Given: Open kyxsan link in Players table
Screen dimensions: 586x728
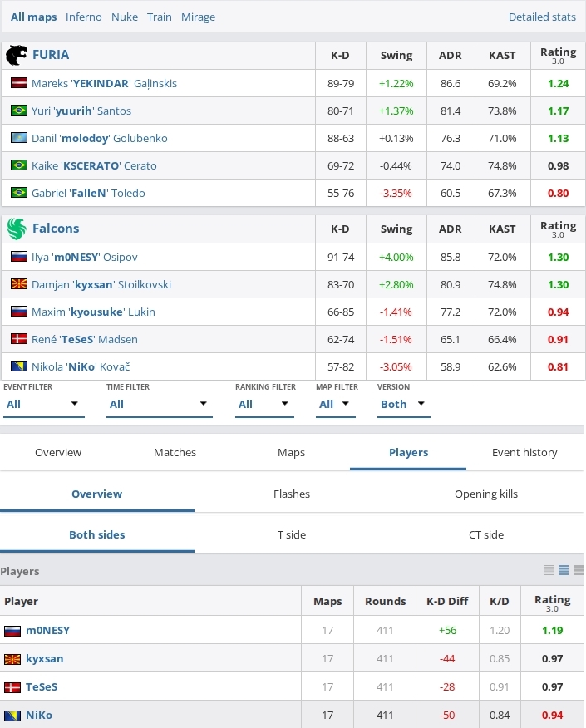Looking at the screenshot, I should (x=45, y=659).
